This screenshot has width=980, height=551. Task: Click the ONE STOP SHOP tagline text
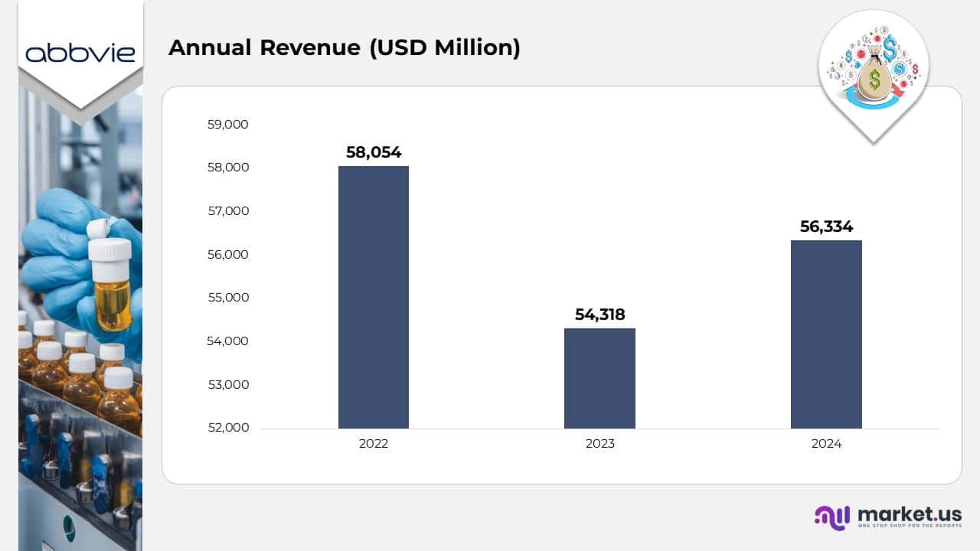click(909, 525)
